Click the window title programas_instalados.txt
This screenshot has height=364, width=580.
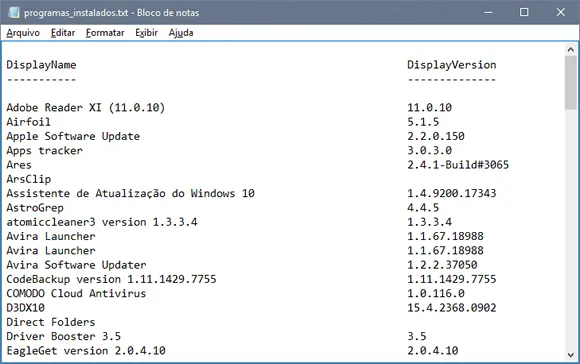point(76,13)
